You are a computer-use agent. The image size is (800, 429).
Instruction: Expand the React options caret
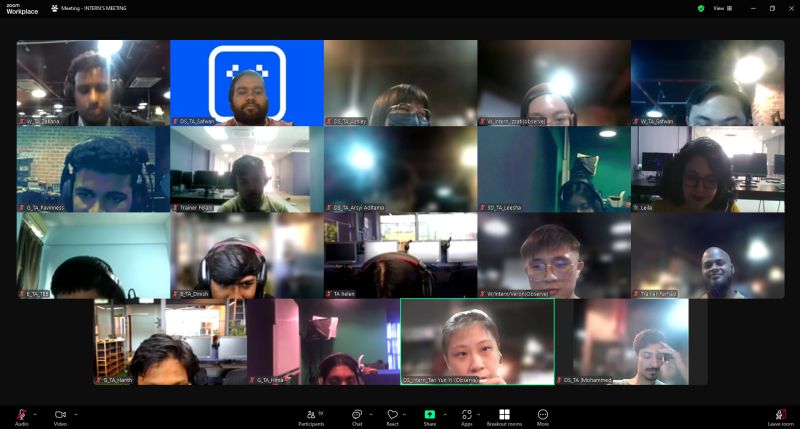pos(405,414)
